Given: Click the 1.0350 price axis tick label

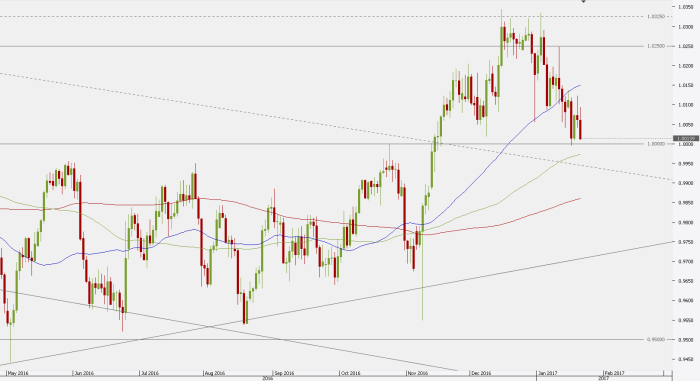Looking at the screenshot, I should click(686, 7).
